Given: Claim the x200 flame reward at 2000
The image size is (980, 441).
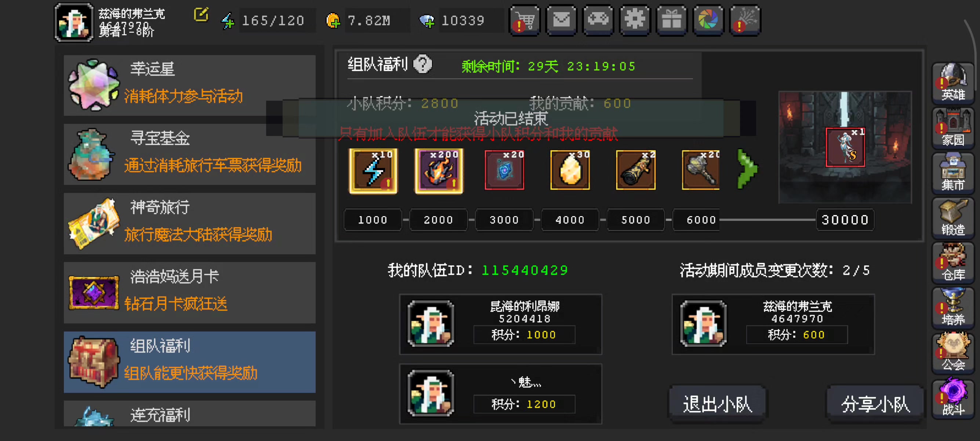Looking at the screenshot, I should 439,171.
